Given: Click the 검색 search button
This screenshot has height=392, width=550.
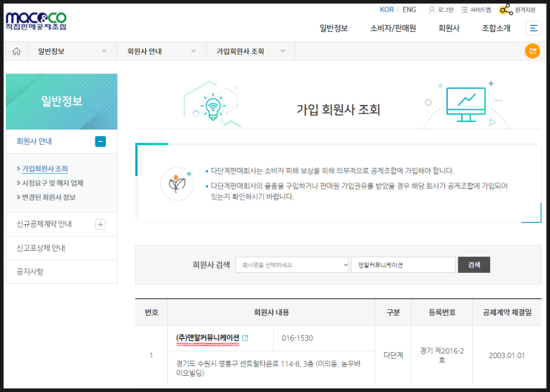Looking at the screenshot, I should 474,265.
